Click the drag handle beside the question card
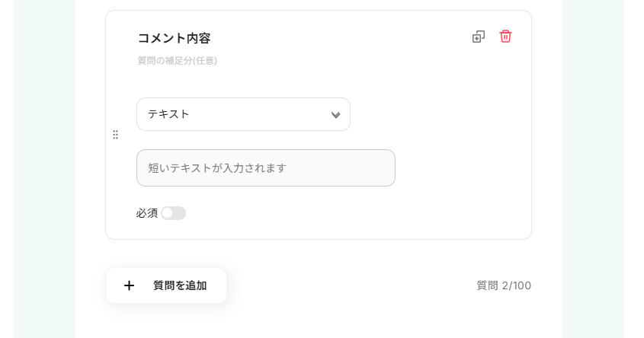This screenshot has height=338, width=644. click(115, 135)
